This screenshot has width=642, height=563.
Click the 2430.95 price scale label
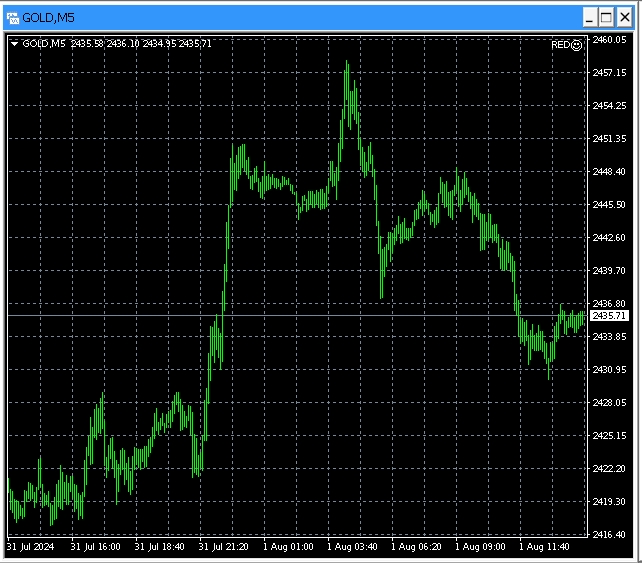click(x=609, y=370)
